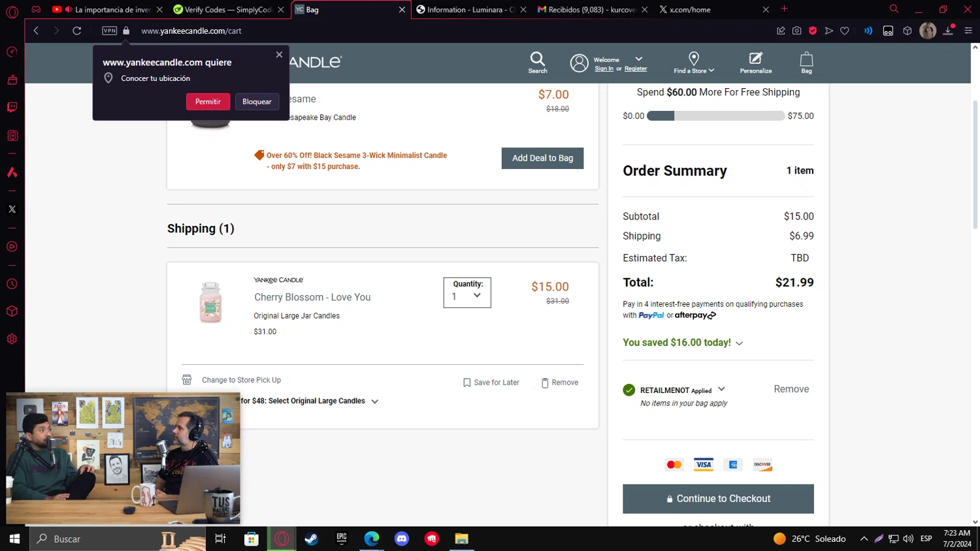The image size is (980, 551).
Task: Click Change to Store Pick Up
Action: (x=241, y=380)
